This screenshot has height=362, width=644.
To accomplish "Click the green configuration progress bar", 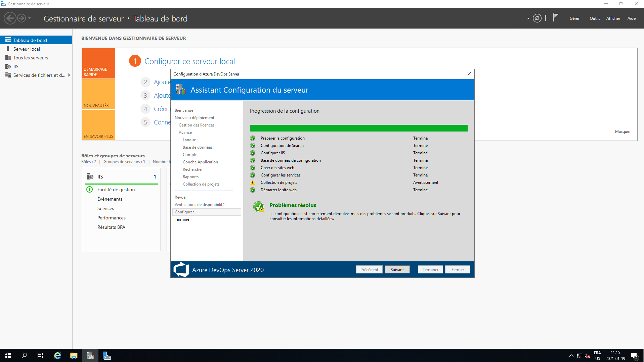I will tap(358, 128).
